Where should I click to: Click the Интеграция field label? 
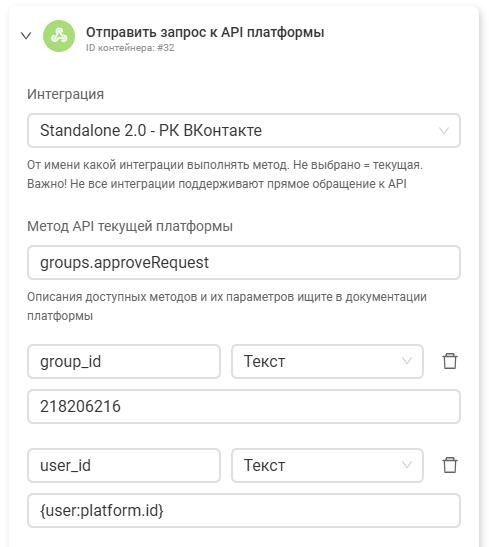(x=66, y=94)
